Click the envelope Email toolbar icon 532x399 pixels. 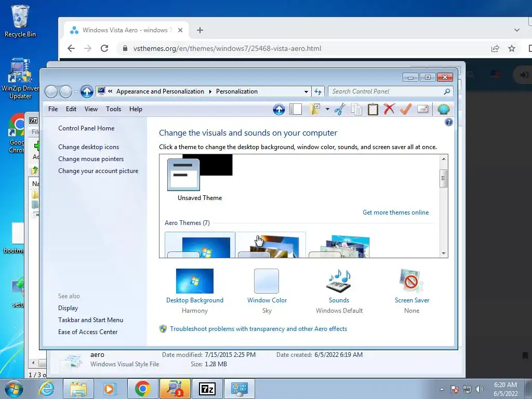[x=423, y=109]
